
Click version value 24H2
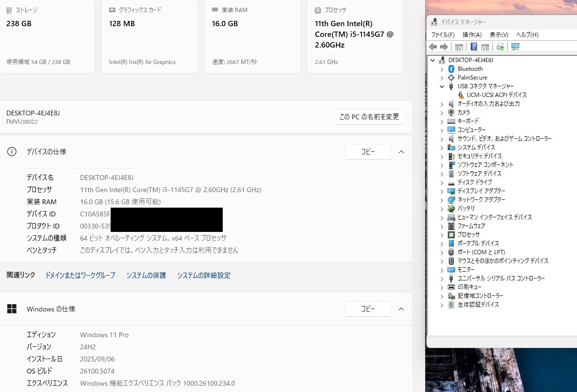[x=88, y=347]
